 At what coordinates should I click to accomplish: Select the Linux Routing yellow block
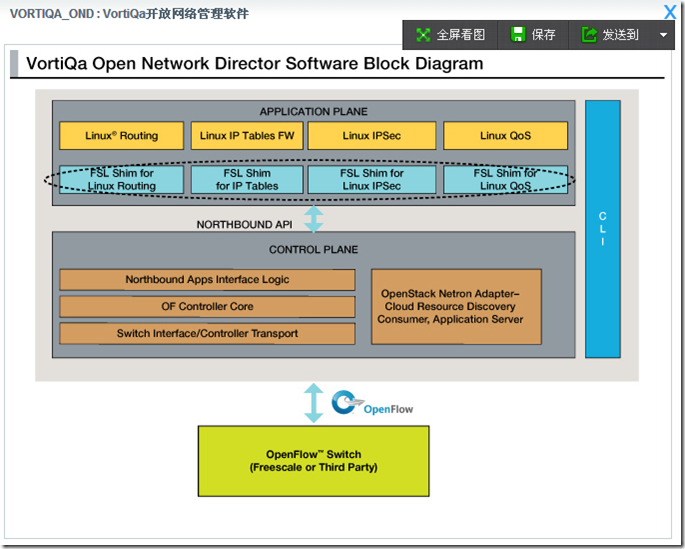[121, 136]
